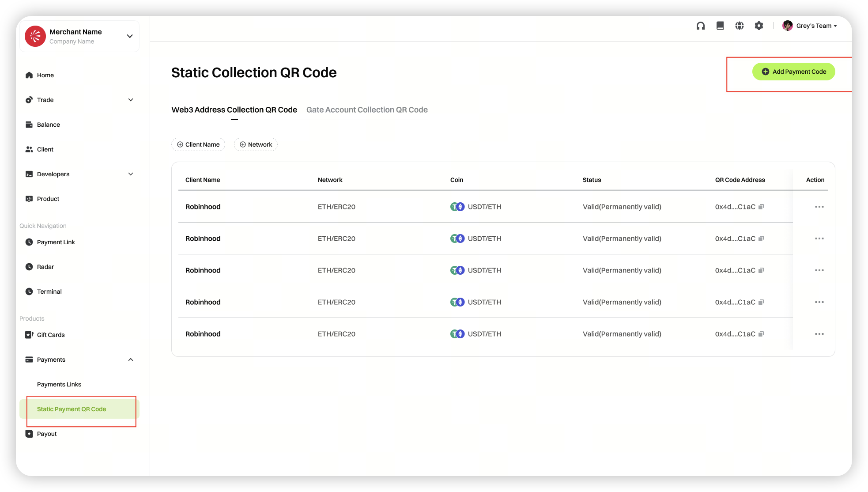
Task: Open Radar in quick navigation
Action: click(x=45, y=267)
